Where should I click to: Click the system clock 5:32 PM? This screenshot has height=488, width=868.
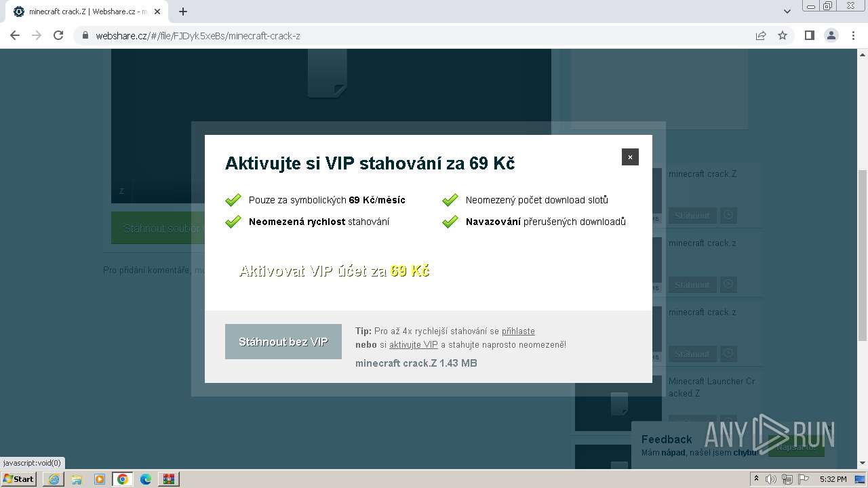pos(833,479)
